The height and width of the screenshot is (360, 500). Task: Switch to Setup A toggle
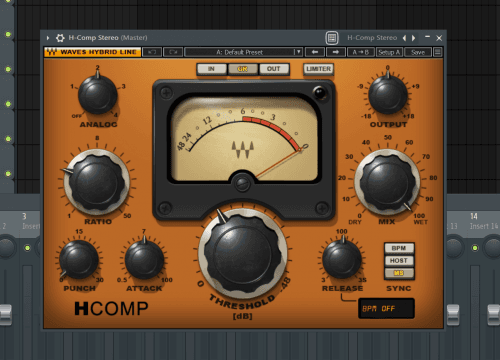389,52
